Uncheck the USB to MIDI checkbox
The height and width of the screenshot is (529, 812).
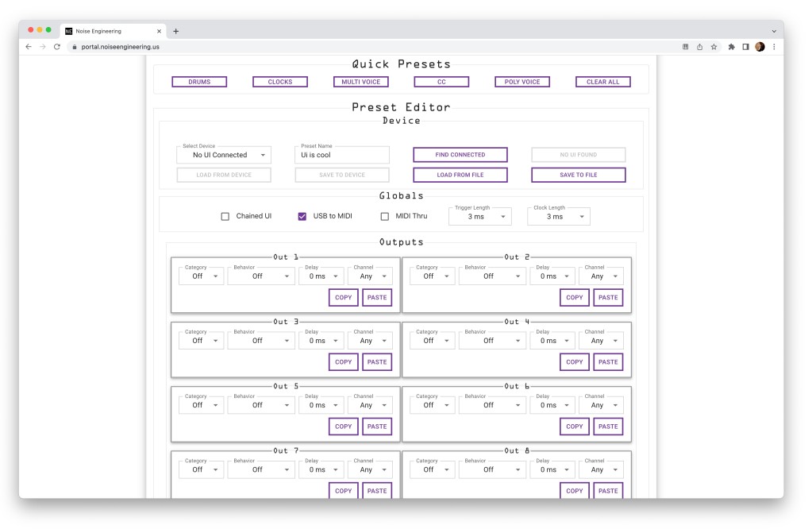(x=302, y=216)
